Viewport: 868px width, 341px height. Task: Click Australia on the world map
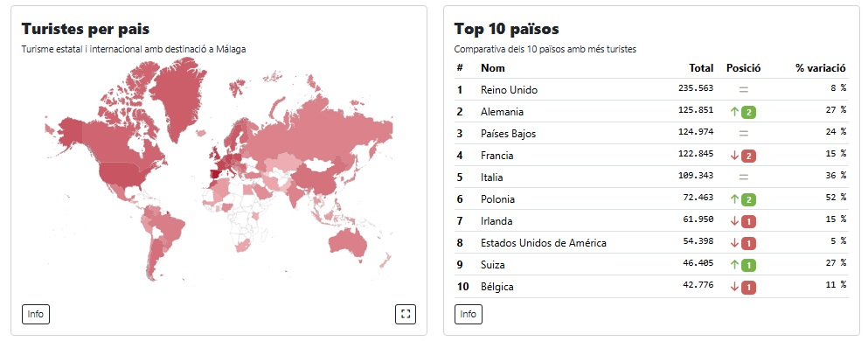click(x=354, y=244)
